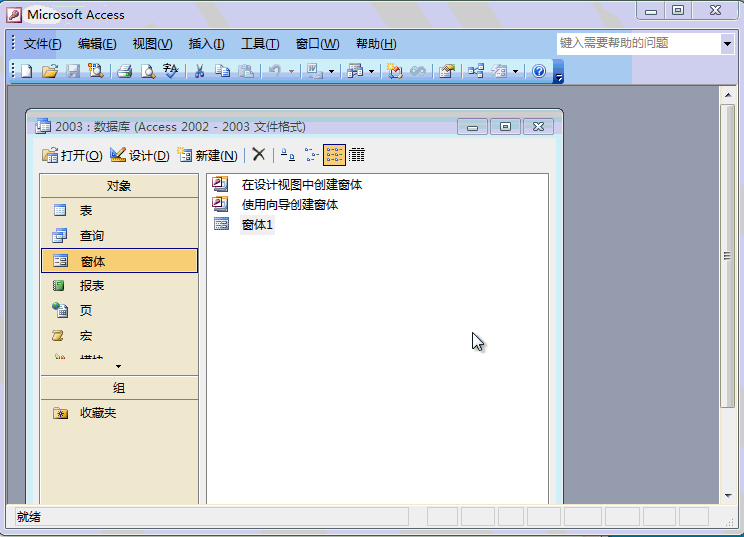Open the 文件(F) menu
This screenshot has width=744, height=537.
pos(43,44)
